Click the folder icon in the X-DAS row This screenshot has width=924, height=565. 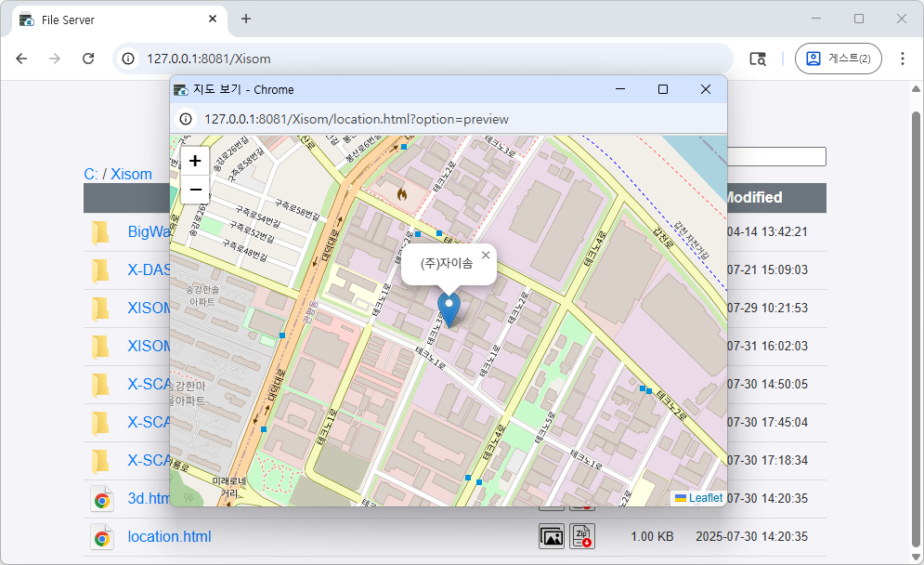coord(101,270)
